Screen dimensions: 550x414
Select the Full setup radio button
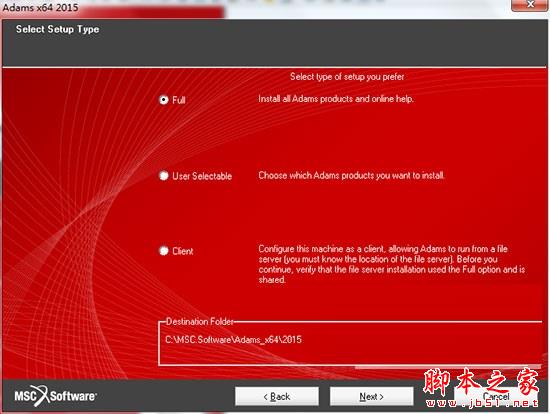(163, 100)
